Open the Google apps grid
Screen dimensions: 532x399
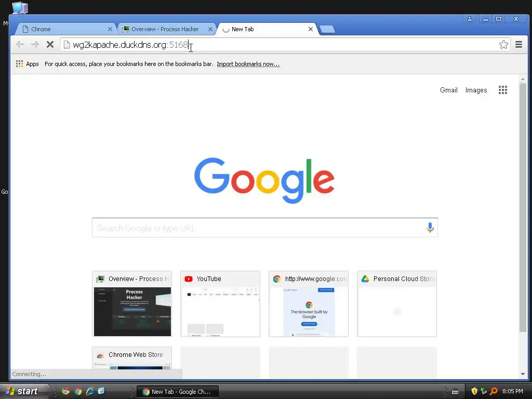(x=503, y=90)
